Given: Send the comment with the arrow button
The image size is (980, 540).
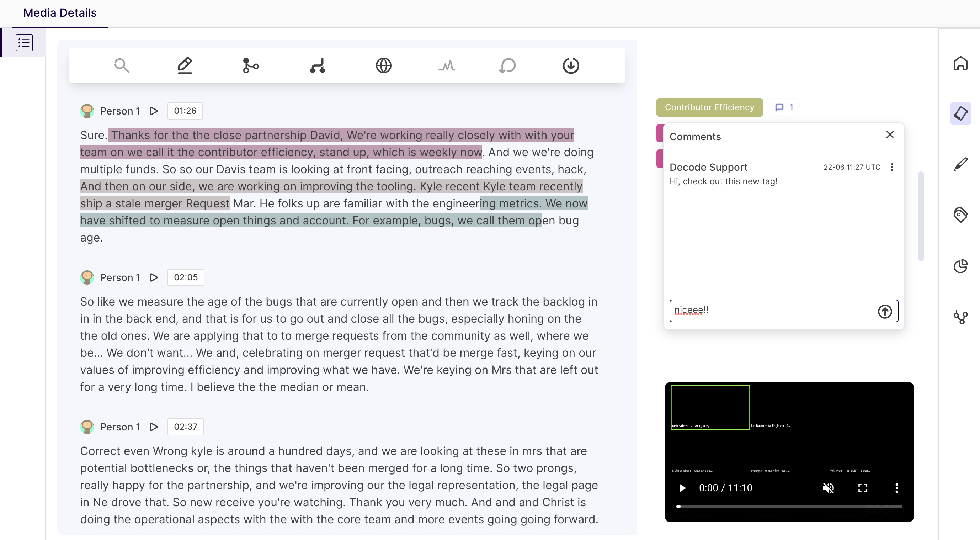Looking at the screenshot, I should pos(884,311).
